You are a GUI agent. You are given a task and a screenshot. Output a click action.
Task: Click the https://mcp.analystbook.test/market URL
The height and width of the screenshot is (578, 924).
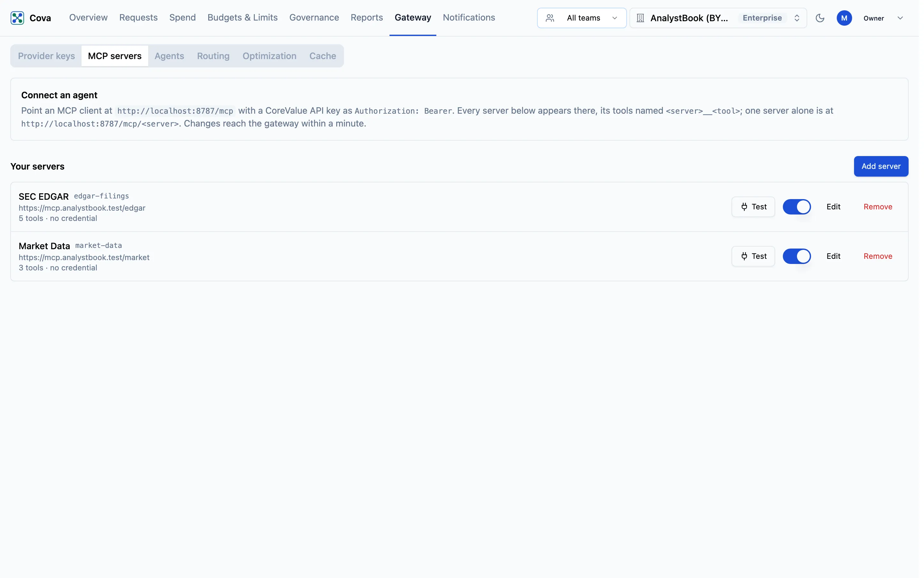point(84,257)
